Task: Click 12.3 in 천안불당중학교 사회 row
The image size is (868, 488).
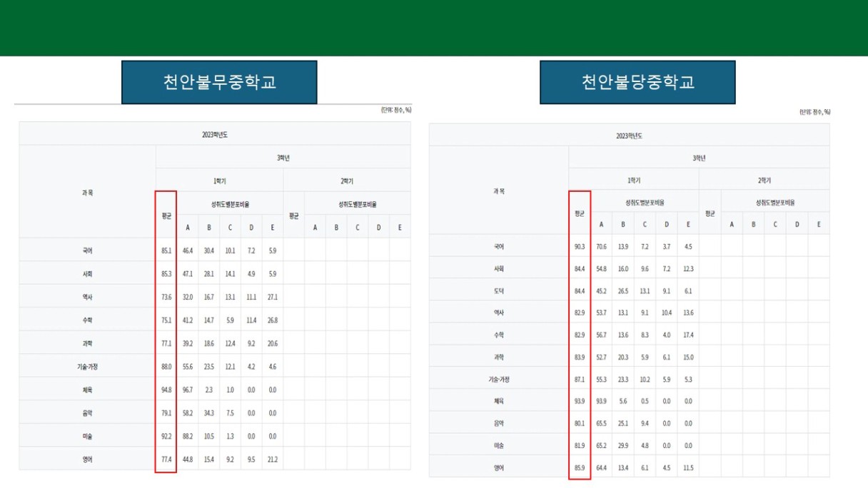Action: pyautogui.click(x=688, y=269)
